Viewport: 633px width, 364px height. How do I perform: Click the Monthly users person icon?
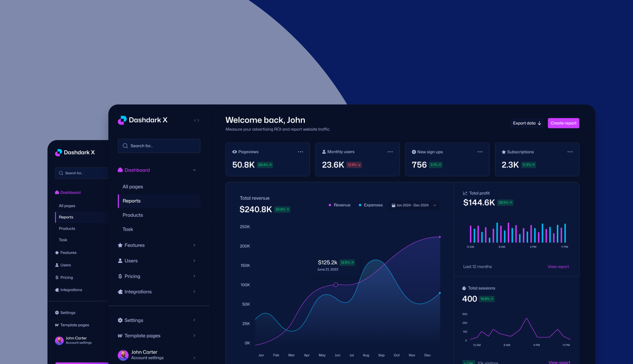pos(324,152)
